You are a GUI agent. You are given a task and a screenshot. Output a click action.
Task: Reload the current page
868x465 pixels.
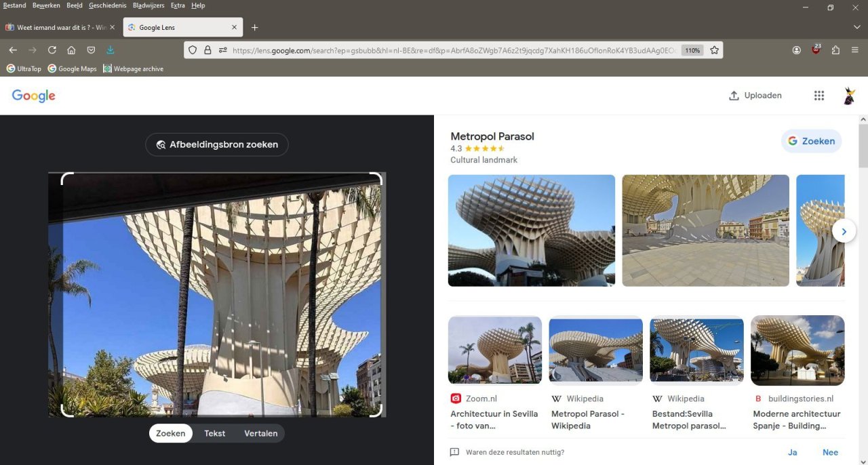click(x=52, y=49)
